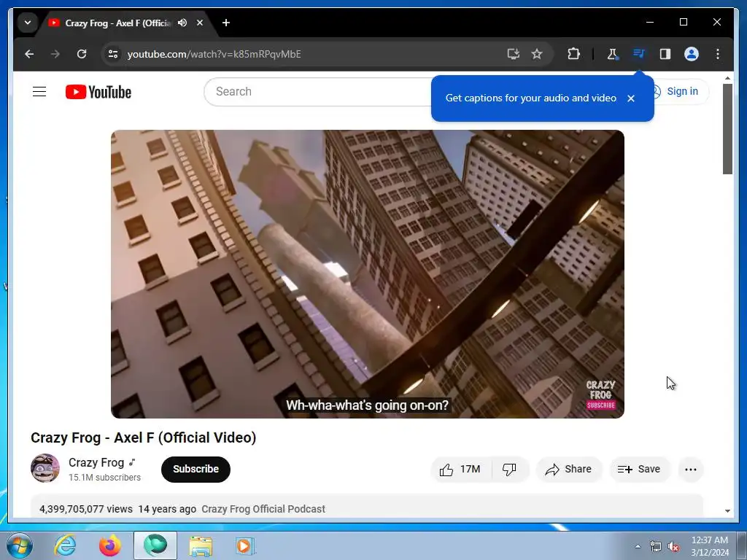Mute tab via speaker icon
The height and width of the screenshot is (560, 747).
(182, 23)
